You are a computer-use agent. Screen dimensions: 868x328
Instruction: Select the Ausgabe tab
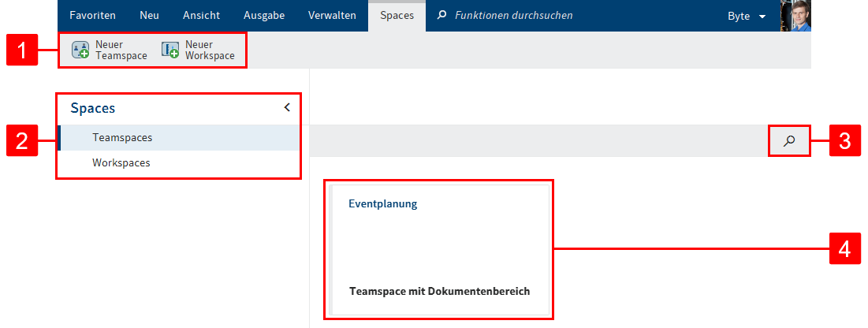(264, 16)
